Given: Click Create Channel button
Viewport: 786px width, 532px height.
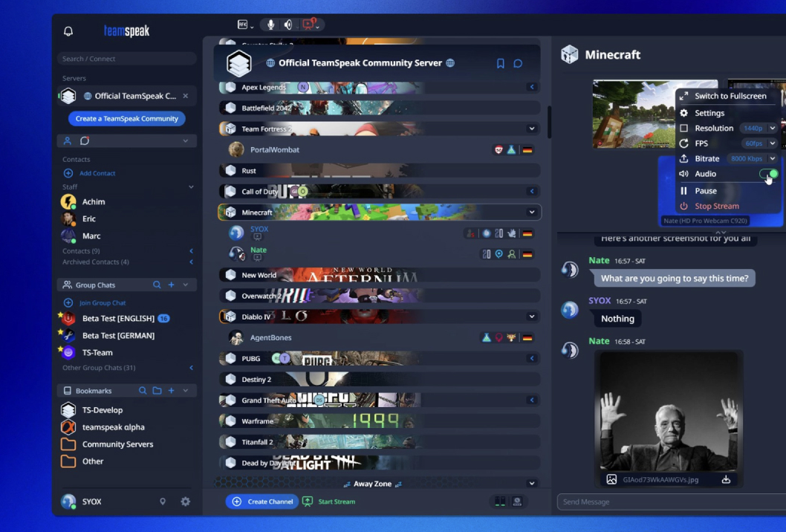Looking at the screenshot, I should pyautogui.click(x=262, y=502).
